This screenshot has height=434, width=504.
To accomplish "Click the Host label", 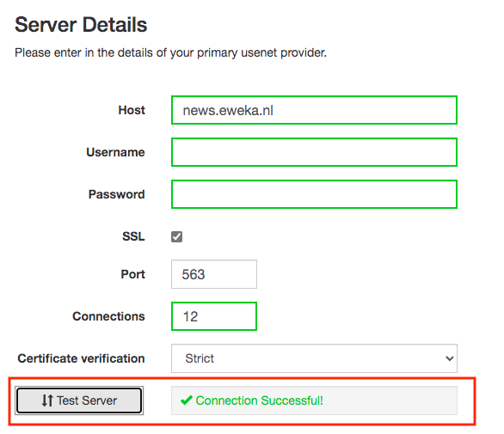I will click(x=132, y=110).
